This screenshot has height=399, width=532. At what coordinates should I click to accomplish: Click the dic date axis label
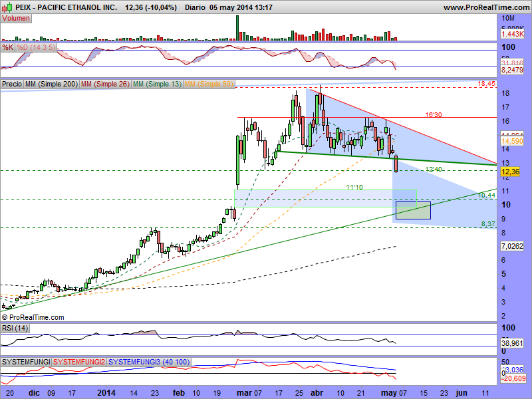click(34, 393)
